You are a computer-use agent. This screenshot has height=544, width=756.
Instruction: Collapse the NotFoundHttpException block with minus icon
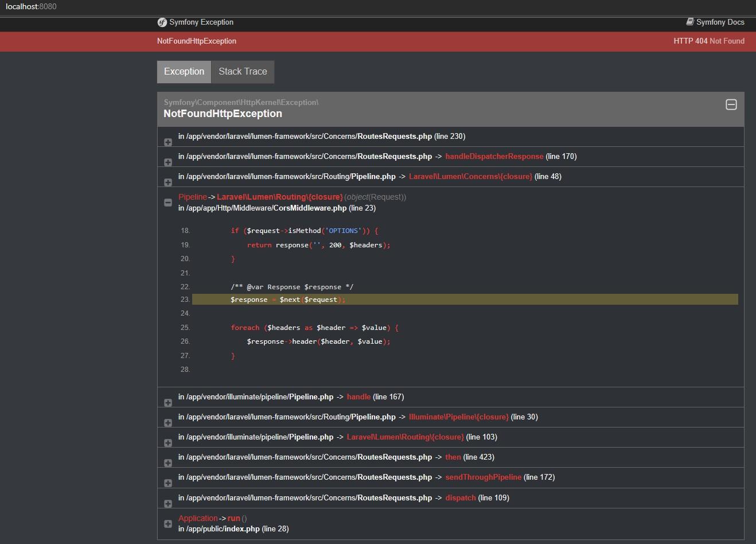click(731, 104)
